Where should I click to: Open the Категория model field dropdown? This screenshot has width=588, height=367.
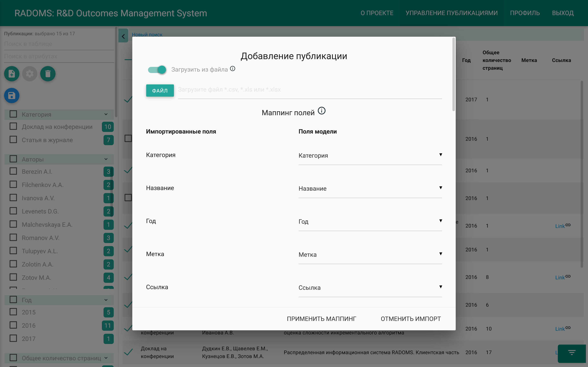(x=441, y=155)
